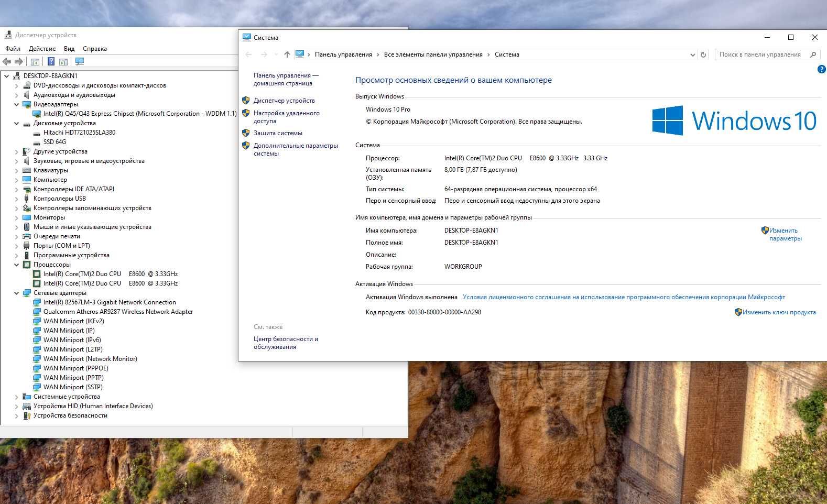
Task: Collapse the Сетевые адаптеры node
Action: (17, 293)
